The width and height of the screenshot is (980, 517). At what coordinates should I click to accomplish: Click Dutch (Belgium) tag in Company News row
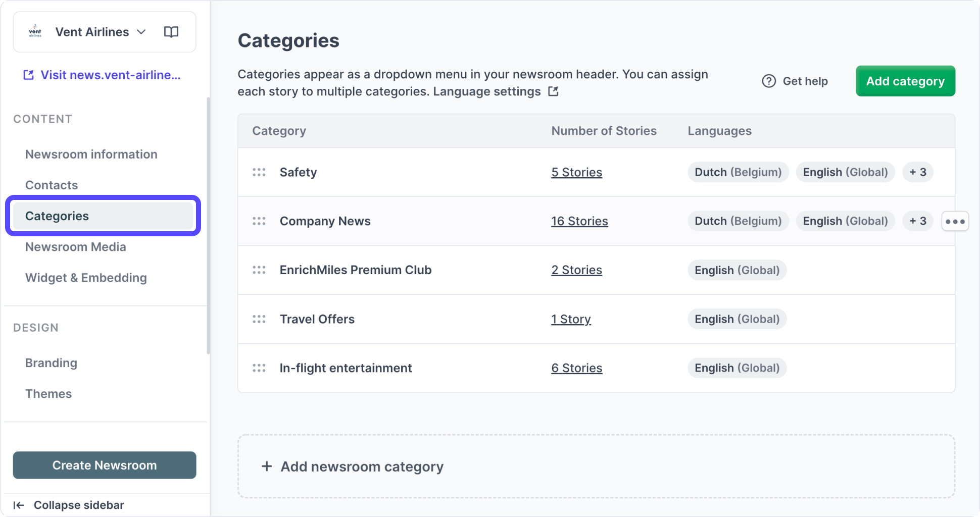tap(738, 221)
